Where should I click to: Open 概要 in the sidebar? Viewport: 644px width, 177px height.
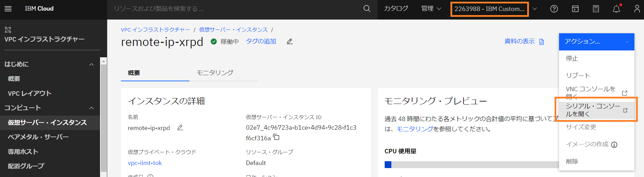point(50,79)
